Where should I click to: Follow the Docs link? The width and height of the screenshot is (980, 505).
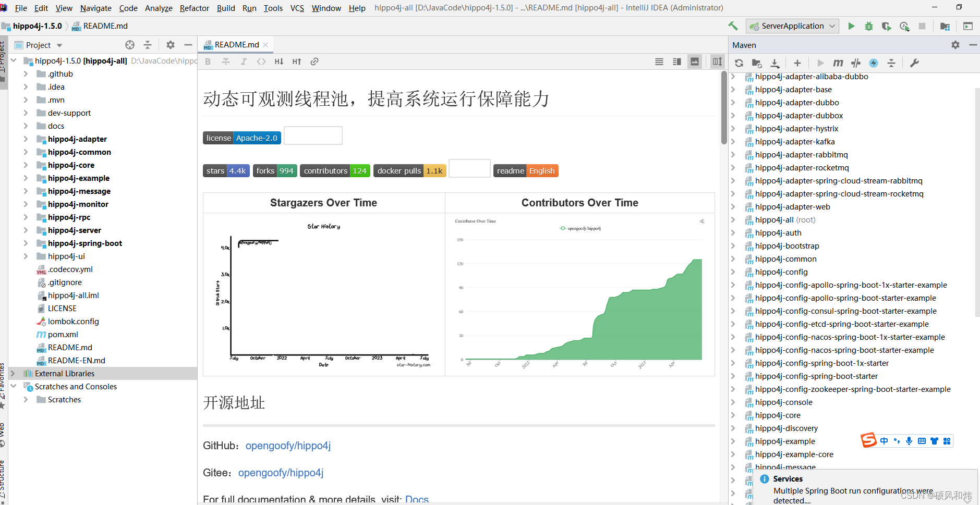click(417, 499)
